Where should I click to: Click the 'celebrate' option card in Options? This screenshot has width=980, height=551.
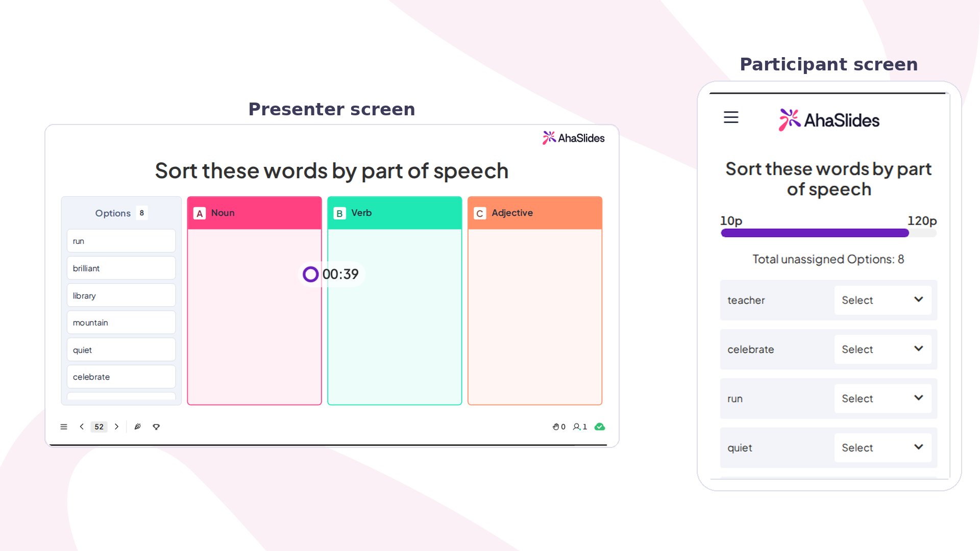[x=121, y=377]
